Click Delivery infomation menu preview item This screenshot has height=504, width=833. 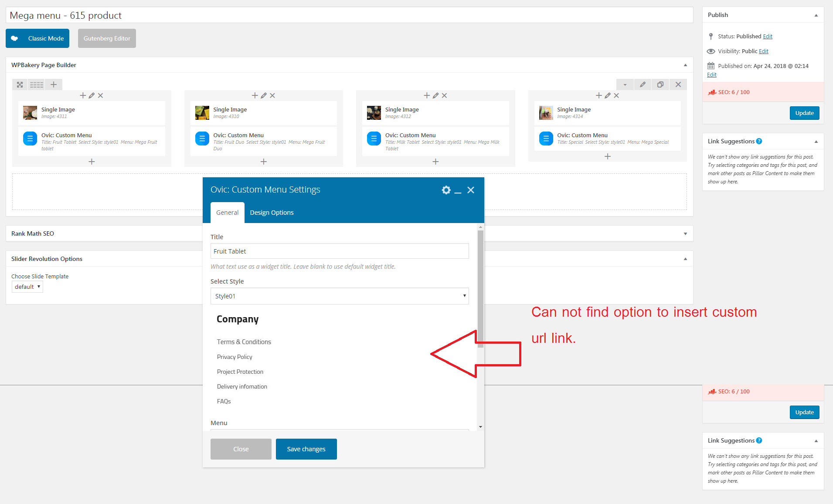point(242,386)
